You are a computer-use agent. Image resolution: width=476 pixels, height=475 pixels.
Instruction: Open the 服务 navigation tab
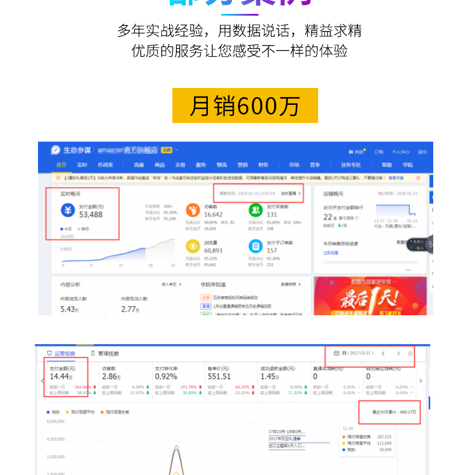201,165
